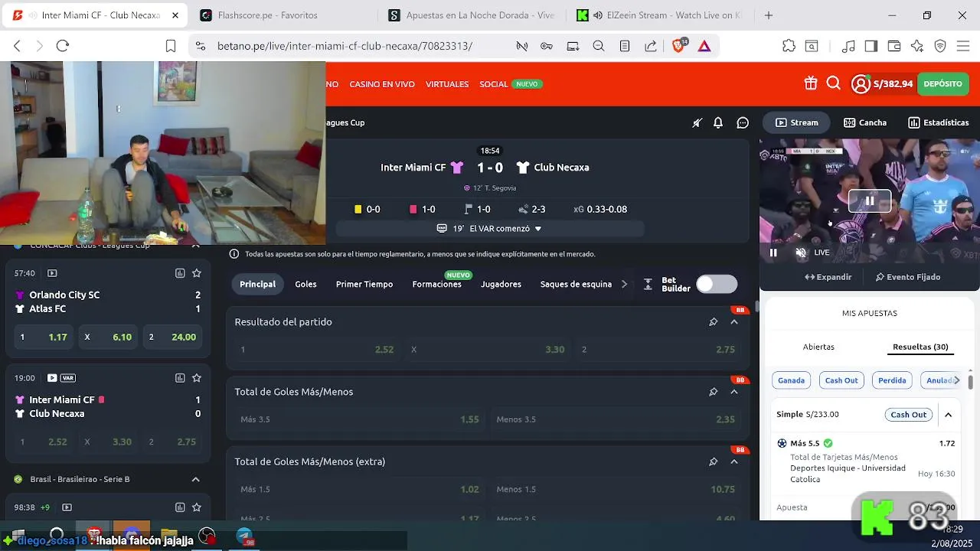Click the green DEPÓSITO button
Image resolution: width=980 pixels, height=551 pixels.
point(942,84)
